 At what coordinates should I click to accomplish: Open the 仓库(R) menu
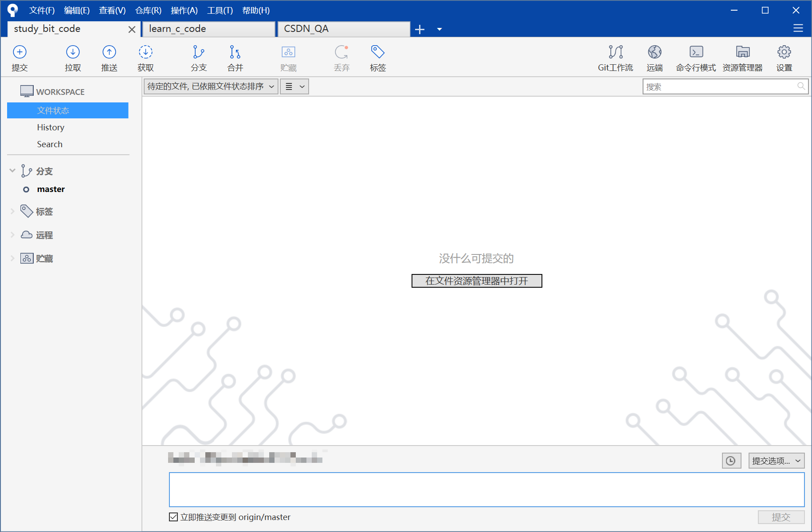pyautogui.click(x=148, y=10)
